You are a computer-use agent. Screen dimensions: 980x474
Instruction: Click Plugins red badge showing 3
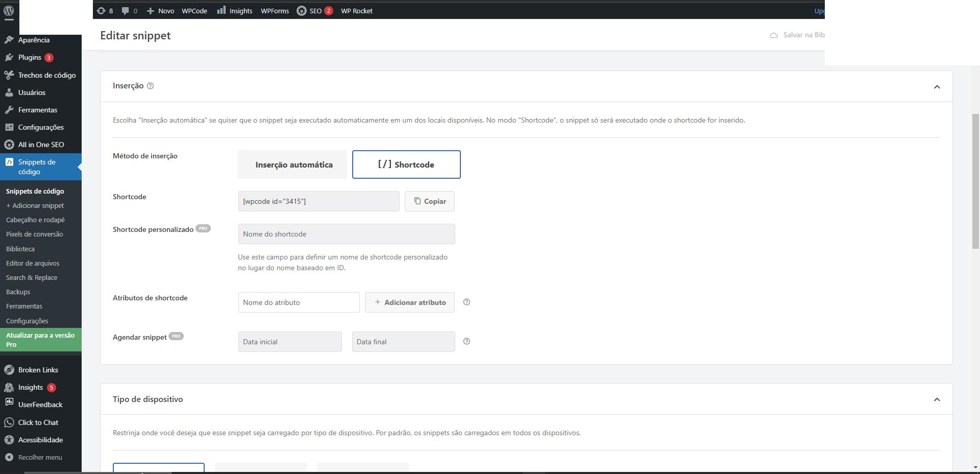pyautogui.click(x=48, y=58)
